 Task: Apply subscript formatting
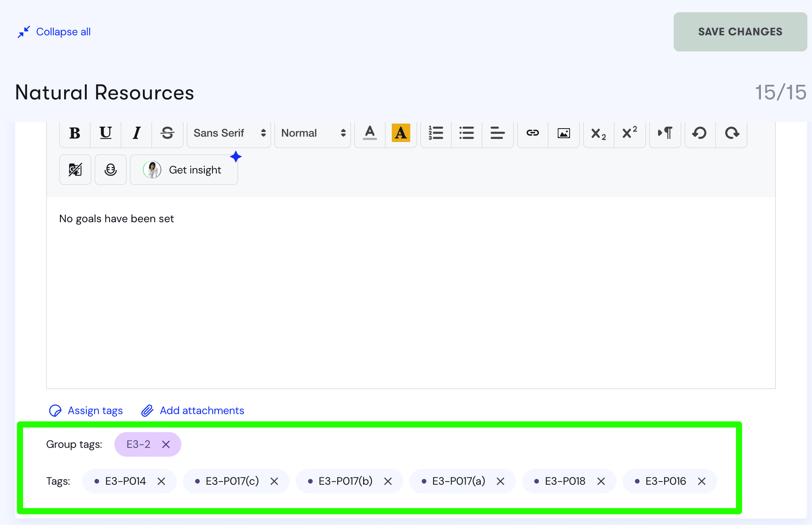tap(599, 133)
